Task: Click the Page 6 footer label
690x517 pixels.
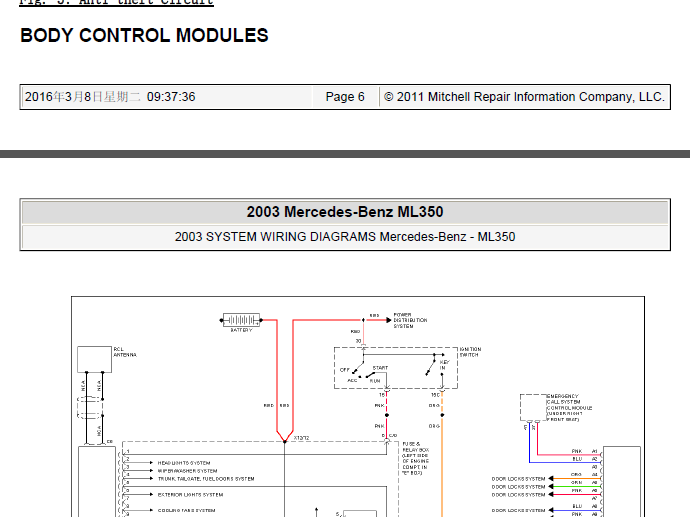Action: [x=345, y=97]
